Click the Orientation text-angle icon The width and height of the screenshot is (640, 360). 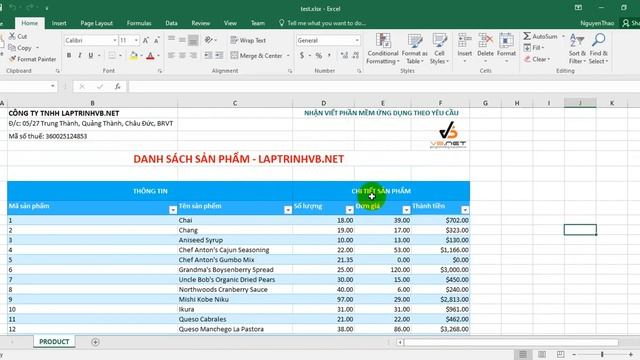(209, 40)
